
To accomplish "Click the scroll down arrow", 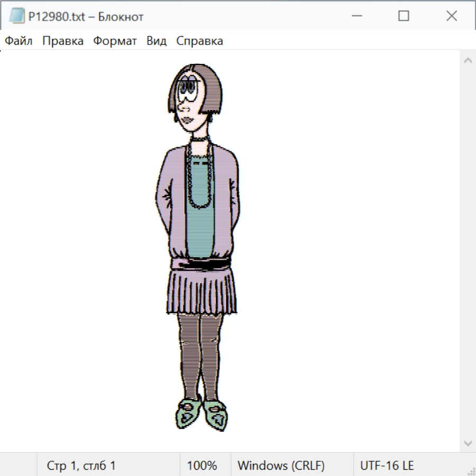I will tap(468, 443).
